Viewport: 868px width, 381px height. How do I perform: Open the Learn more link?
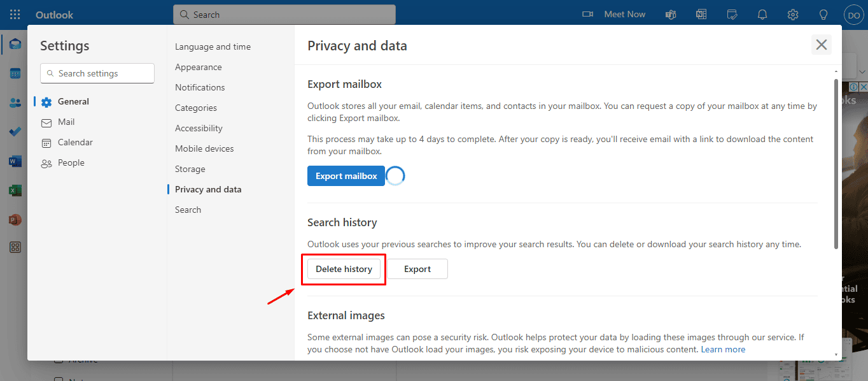[x=723, y=349]
